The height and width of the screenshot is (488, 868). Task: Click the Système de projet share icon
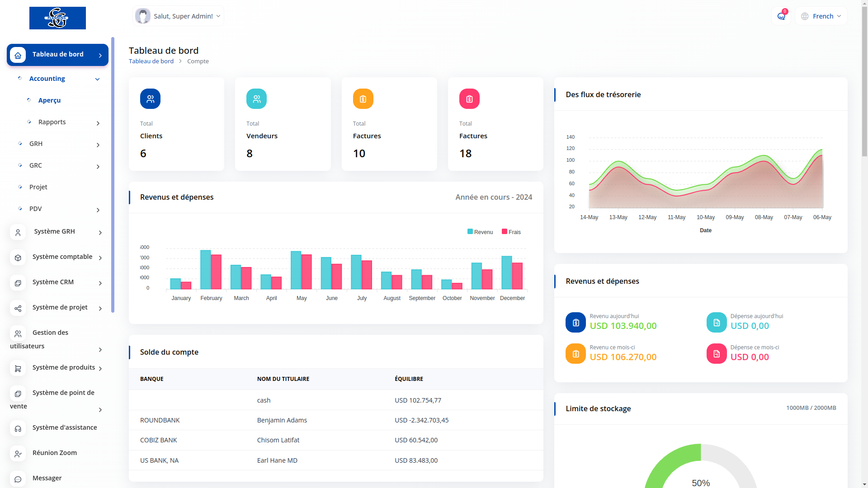pos(18,308)
